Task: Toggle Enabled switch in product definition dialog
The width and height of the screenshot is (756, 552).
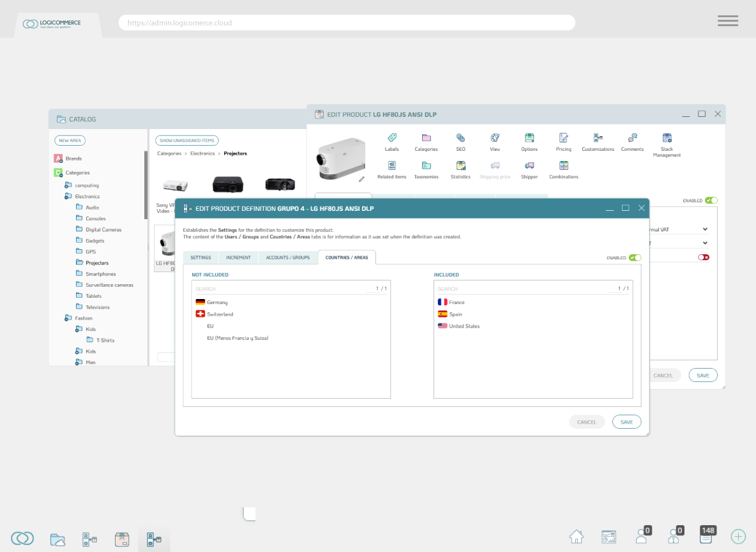Action: click(635, 257)
